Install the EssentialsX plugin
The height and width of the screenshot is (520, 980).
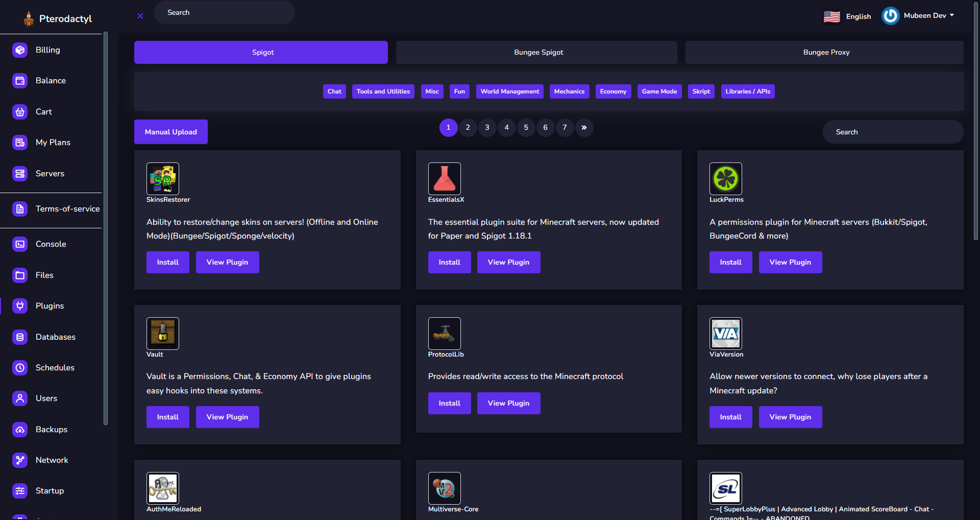(449, 263)
